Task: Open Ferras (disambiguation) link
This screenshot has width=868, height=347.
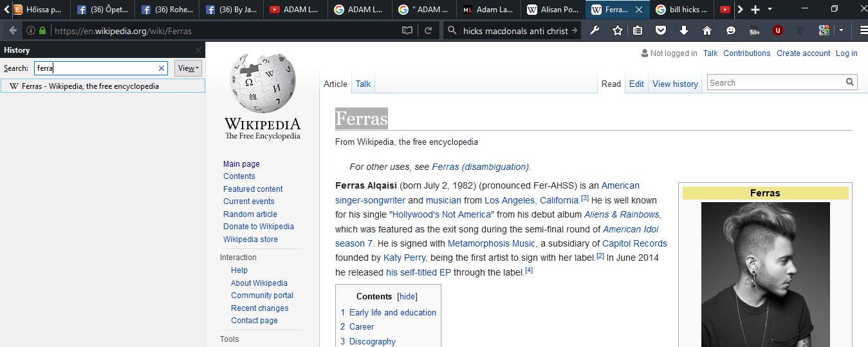Action: click(480, 167)
